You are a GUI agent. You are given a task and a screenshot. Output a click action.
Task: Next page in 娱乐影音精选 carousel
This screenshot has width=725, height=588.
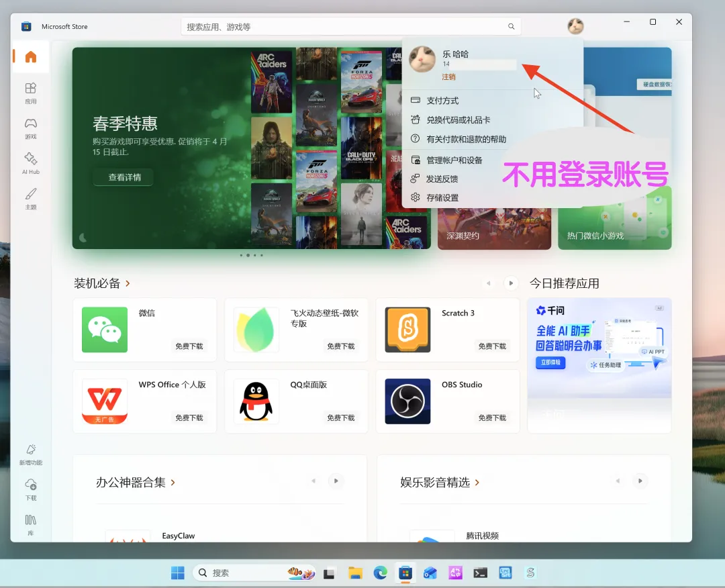click(x=640, y=481)
